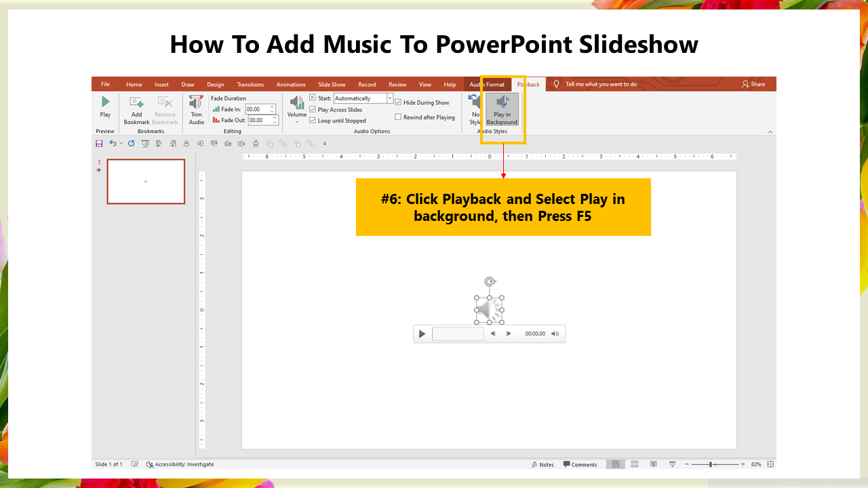
Task: Click the volume icon in audio player bar
Action: tap(555, 333)
